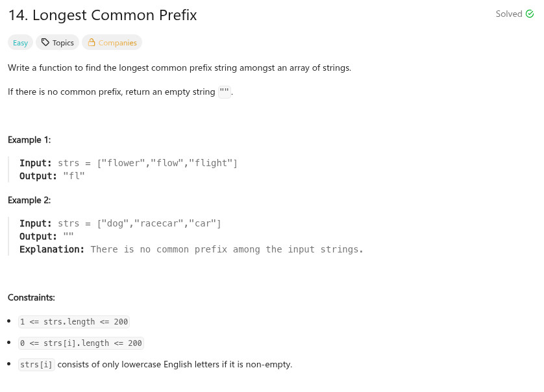544x392 pixels.
Task: Click the first description sentence about common prefix
Action: (179, 67)
